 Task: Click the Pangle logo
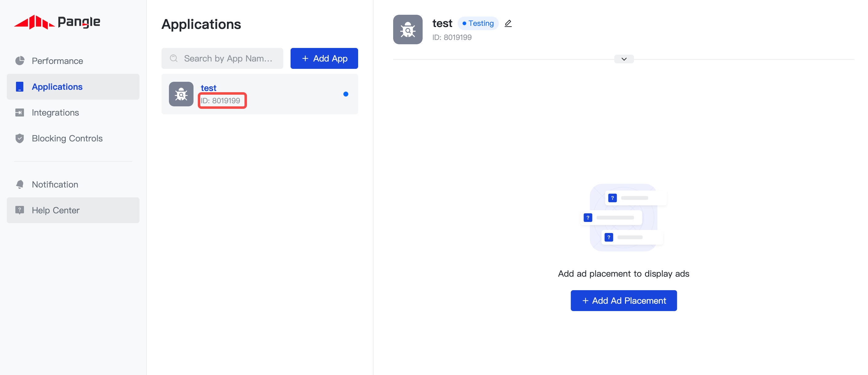[57, 22]
